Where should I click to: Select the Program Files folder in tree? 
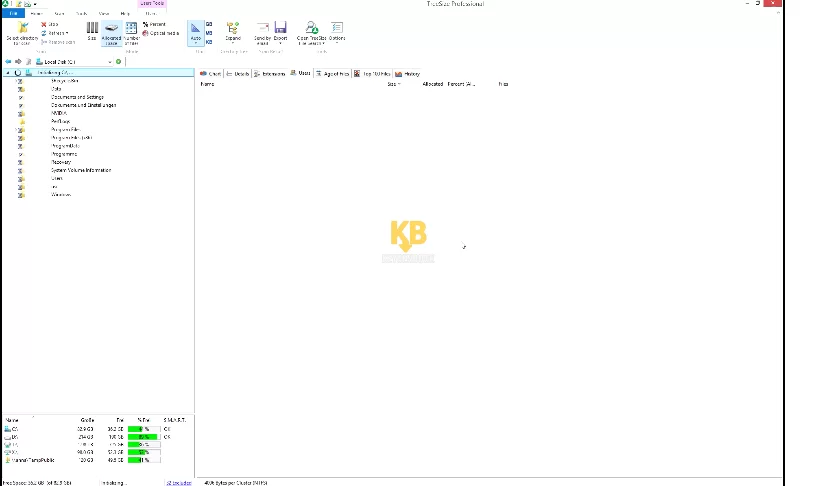65,129
